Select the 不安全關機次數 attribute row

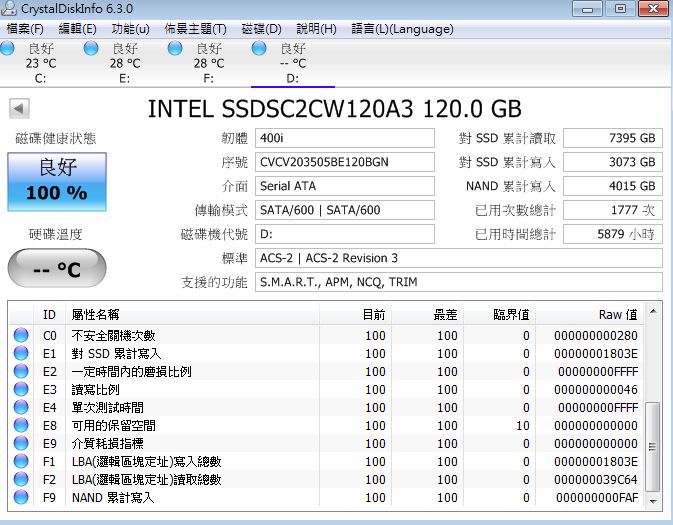coord(326,335)
